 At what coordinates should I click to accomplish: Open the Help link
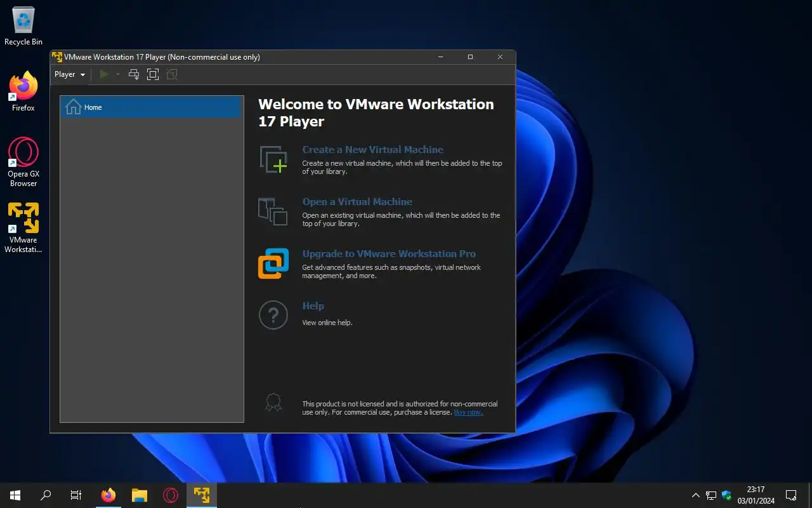click(x=313, y=306)
